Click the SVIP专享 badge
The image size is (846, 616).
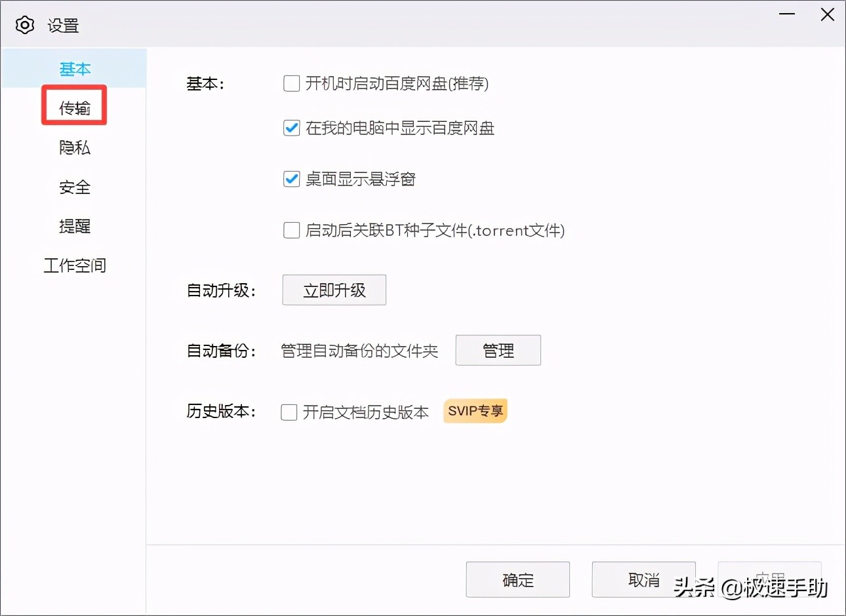click(x=475, y=411)
